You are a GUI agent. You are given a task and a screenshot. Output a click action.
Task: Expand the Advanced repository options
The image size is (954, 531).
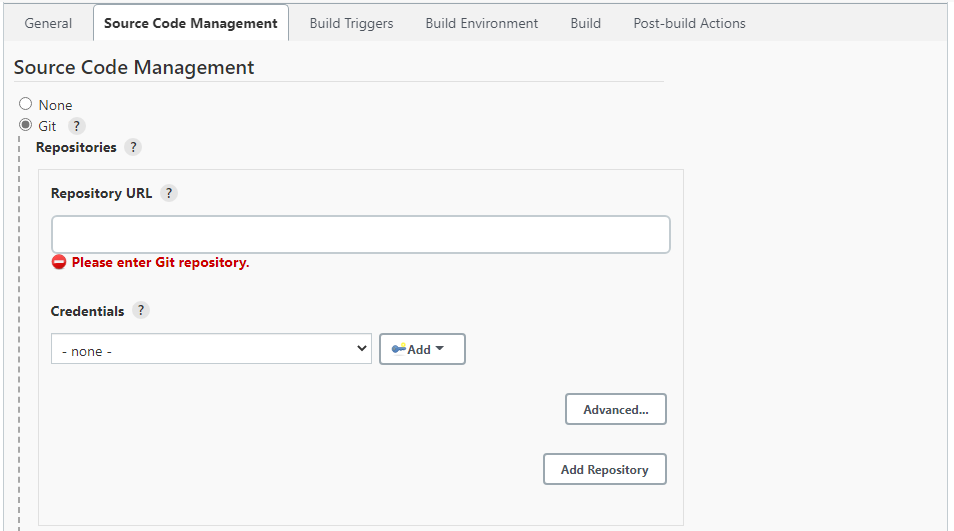pyautogui.click(x=615, y=409)
